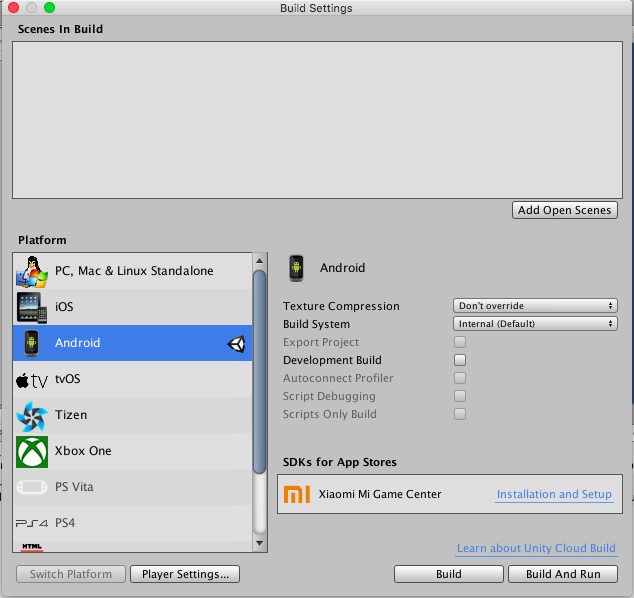Click the Xiaomi Mi orange logo

point(297,494)
